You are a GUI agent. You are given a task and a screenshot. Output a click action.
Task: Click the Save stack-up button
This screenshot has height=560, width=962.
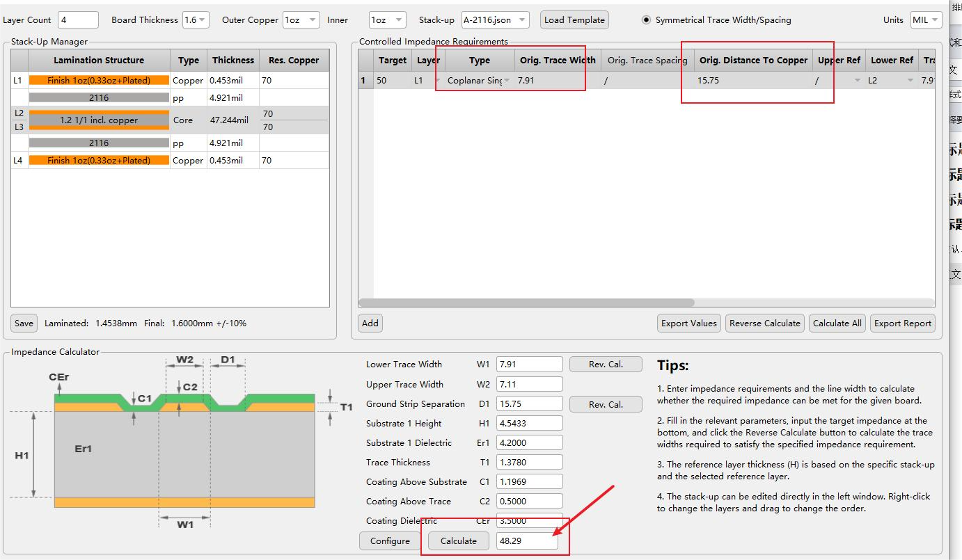(x=24, y=323)
